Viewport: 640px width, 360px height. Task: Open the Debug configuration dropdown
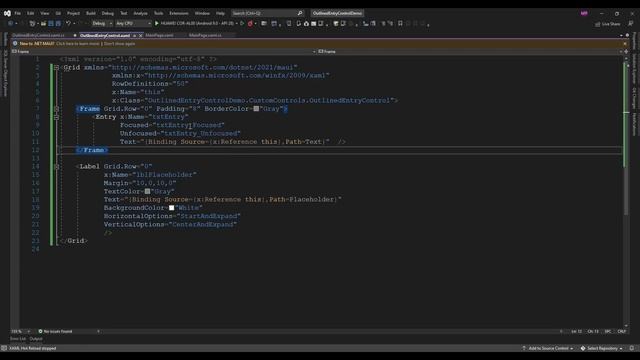(x=102, y=24)
